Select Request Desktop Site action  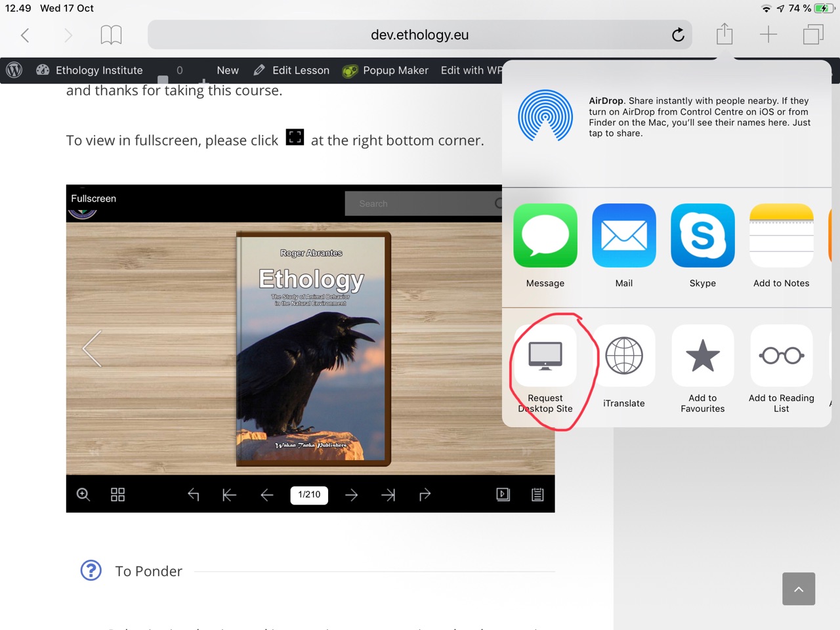545,369
